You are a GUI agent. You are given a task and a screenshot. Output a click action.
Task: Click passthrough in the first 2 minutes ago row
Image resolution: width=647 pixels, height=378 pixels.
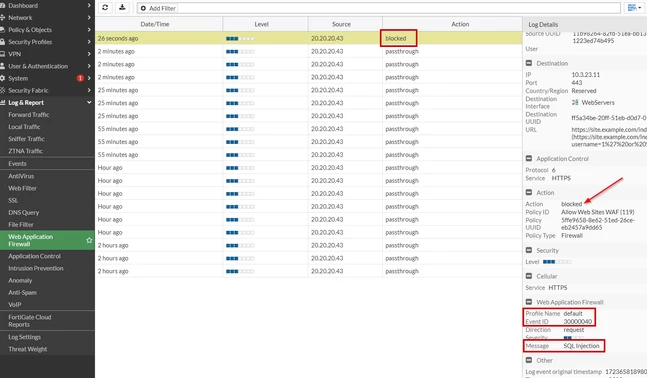click(x=402, y=51)
